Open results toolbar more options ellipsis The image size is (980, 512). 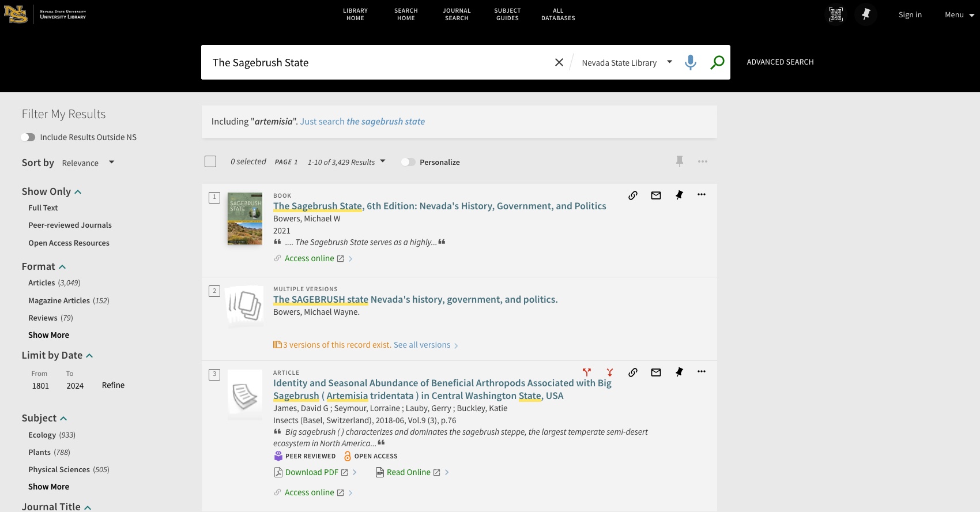(703, 161)
